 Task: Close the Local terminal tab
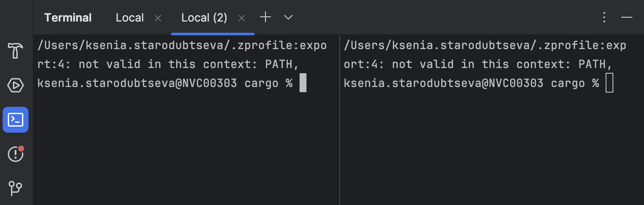point(158,18)
